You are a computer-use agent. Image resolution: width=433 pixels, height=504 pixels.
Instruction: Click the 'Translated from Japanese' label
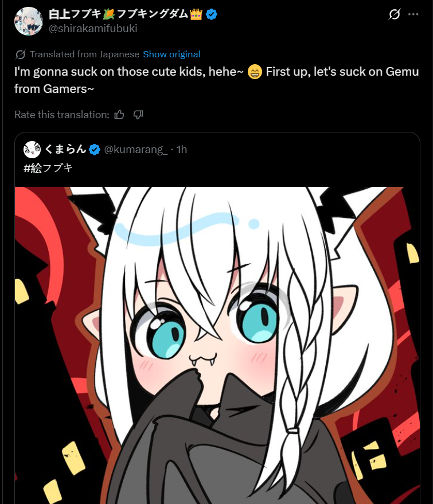click(84, 54)
